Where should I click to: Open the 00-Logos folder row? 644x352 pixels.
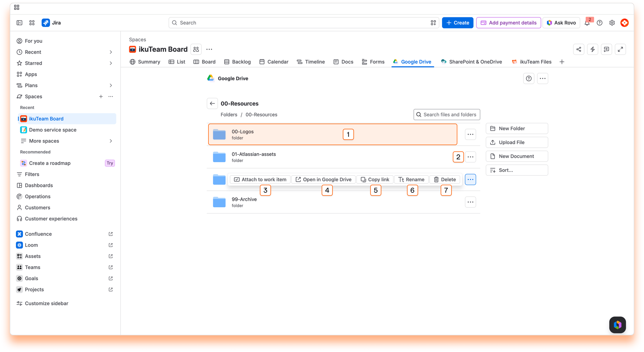tap(333, 134)
